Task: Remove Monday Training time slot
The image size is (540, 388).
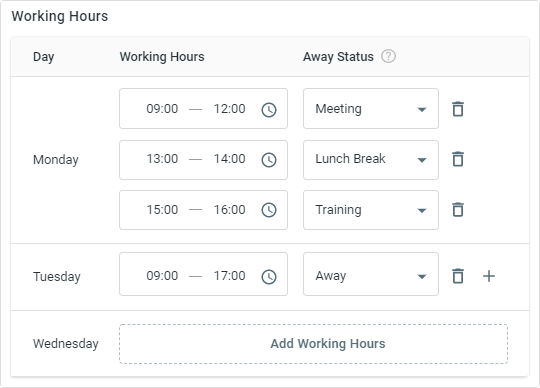Action: pyautogui.click(x=458, y=210)
